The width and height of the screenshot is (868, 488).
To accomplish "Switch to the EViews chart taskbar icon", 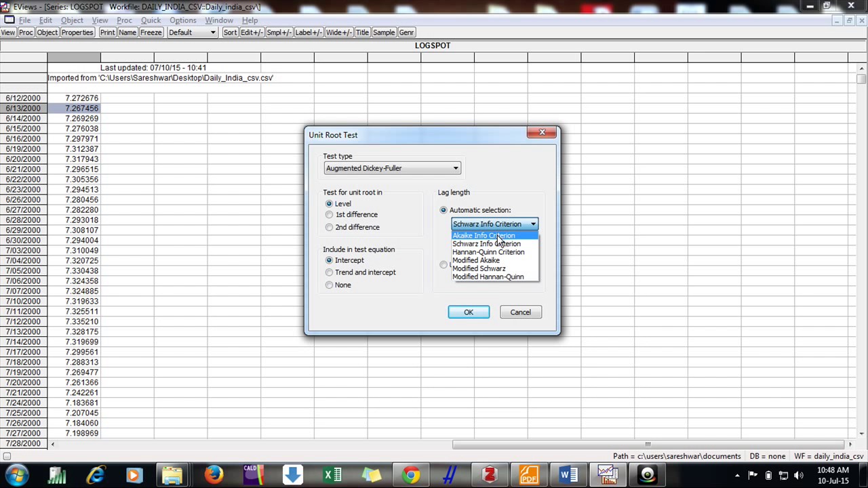I will tap(608, 475).
